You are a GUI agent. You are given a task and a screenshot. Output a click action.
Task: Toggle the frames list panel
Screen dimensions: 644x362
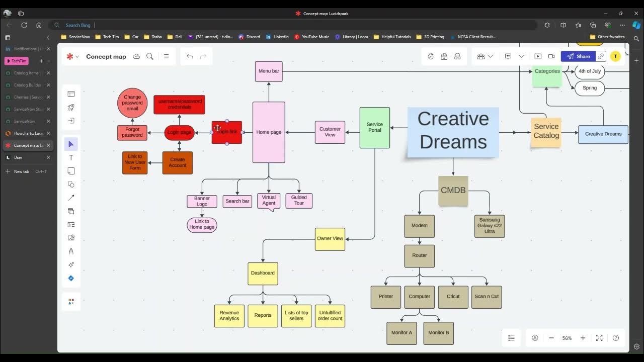tap(511, 338)
